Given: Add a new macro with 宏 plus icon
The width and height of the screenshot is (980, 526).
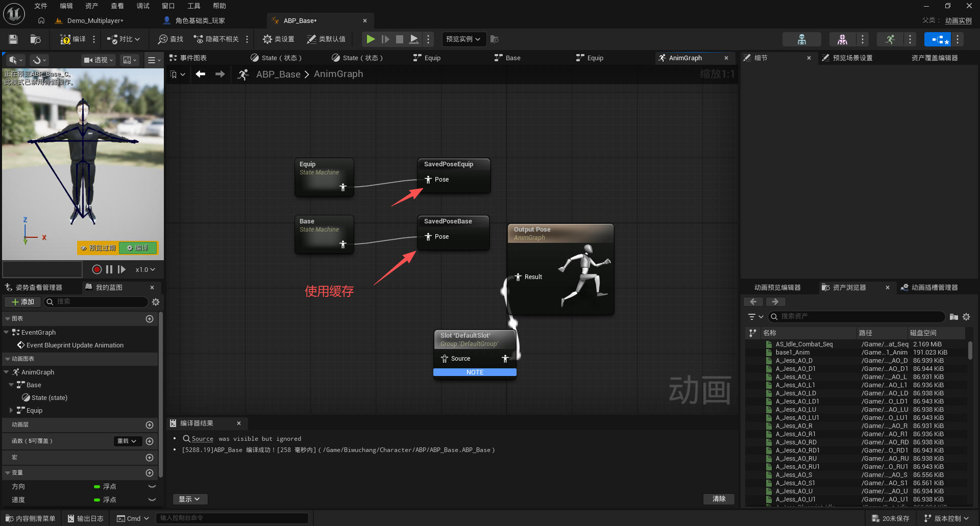Looking at the screenshot, I should click(150, 458).
